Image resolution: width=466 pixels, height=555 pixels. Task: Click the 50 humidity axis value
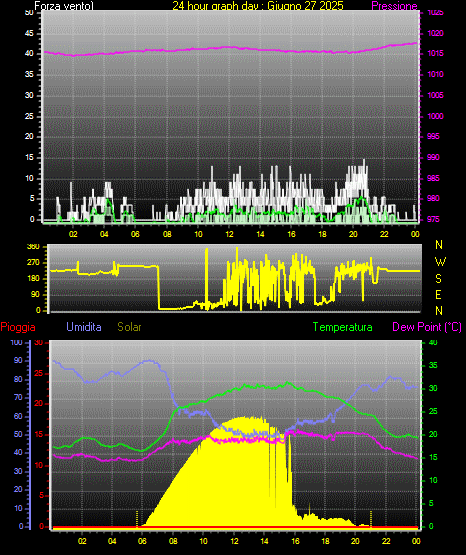[18, 434]
